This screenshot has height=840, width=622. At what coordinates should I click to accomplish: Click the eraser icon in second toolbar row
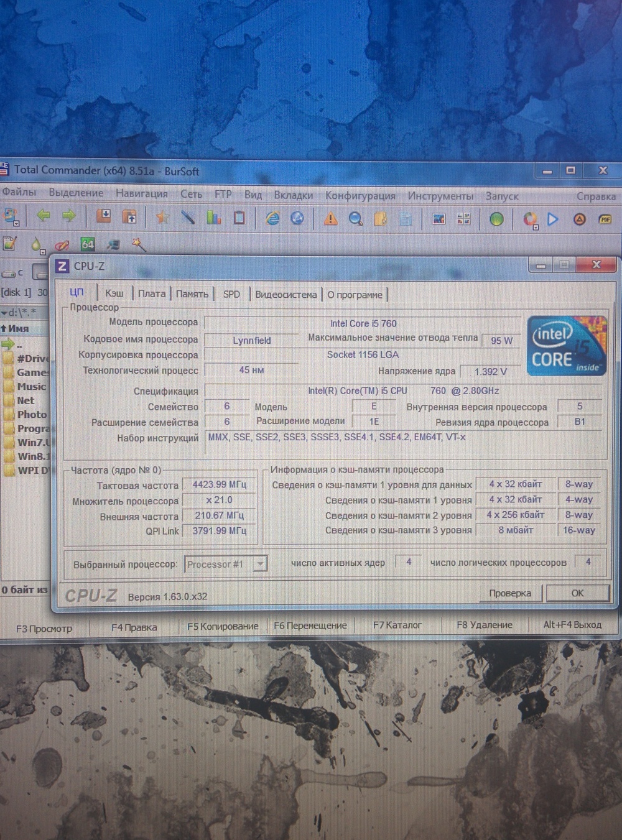tap(62, 245)
